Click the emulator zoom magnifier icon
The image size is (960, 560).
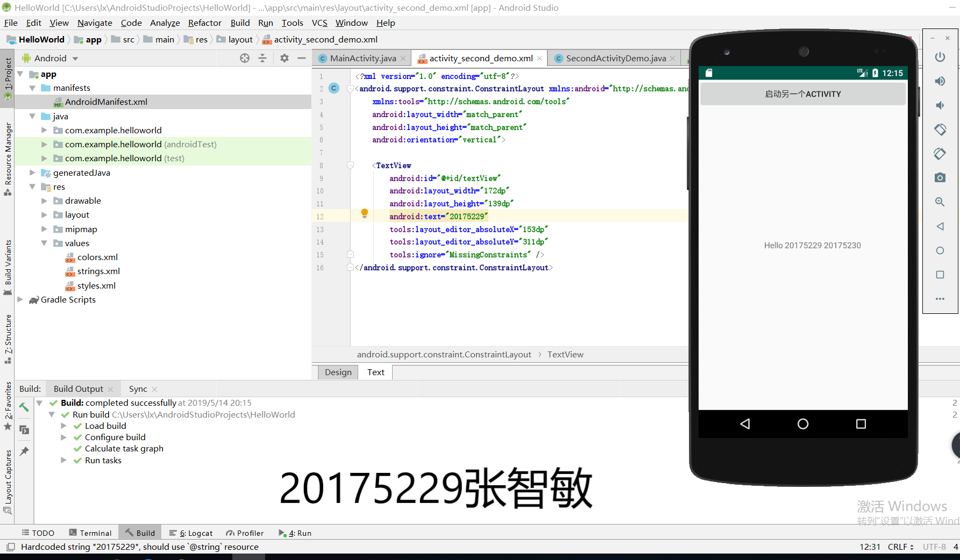940,202
